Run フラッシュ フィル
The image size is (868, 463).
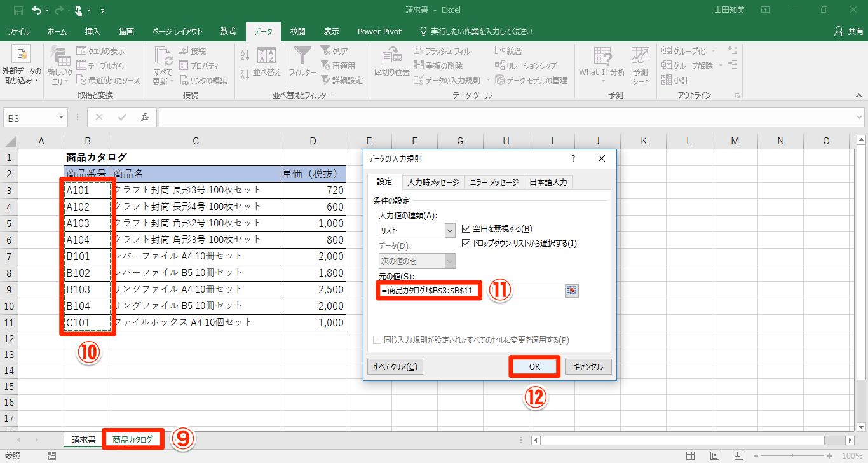(x=442, y=51)
